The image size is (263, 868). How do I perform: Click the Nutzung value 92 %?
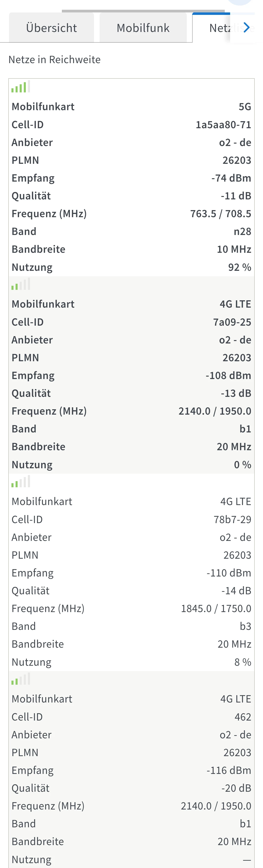pyautogui.click(x=239, y=267)
